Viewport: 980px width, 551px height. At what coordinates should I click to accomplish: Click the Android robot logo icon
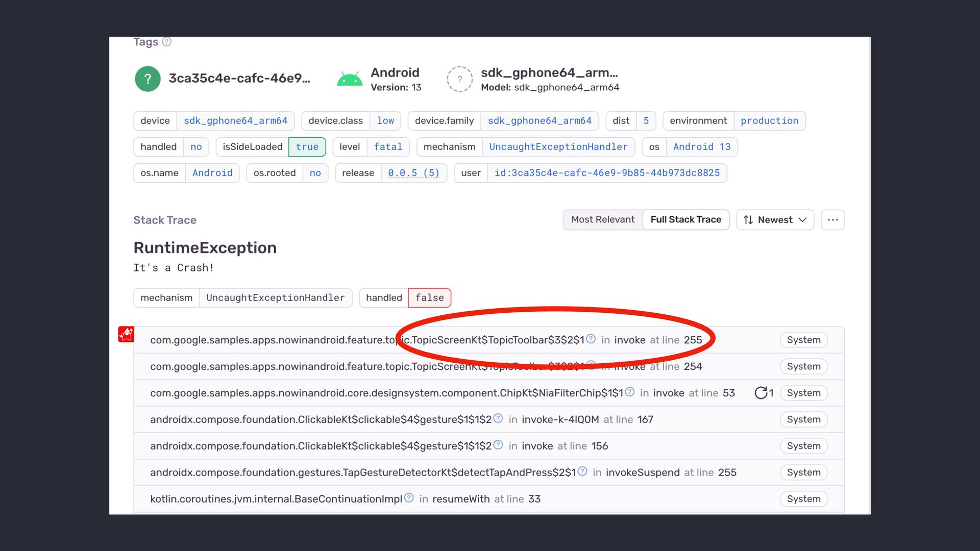pos(350,79)
